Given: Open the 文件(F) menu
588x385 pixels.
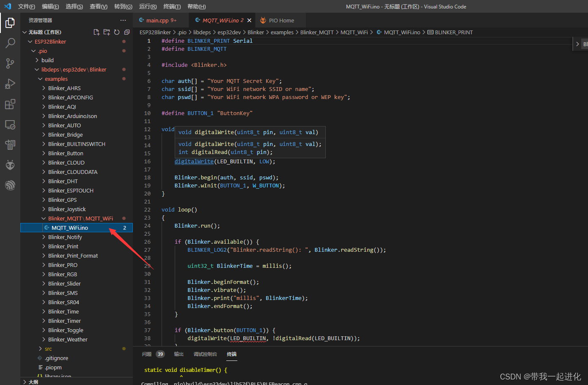Looking at the screenshot, I should click(26, 6).
